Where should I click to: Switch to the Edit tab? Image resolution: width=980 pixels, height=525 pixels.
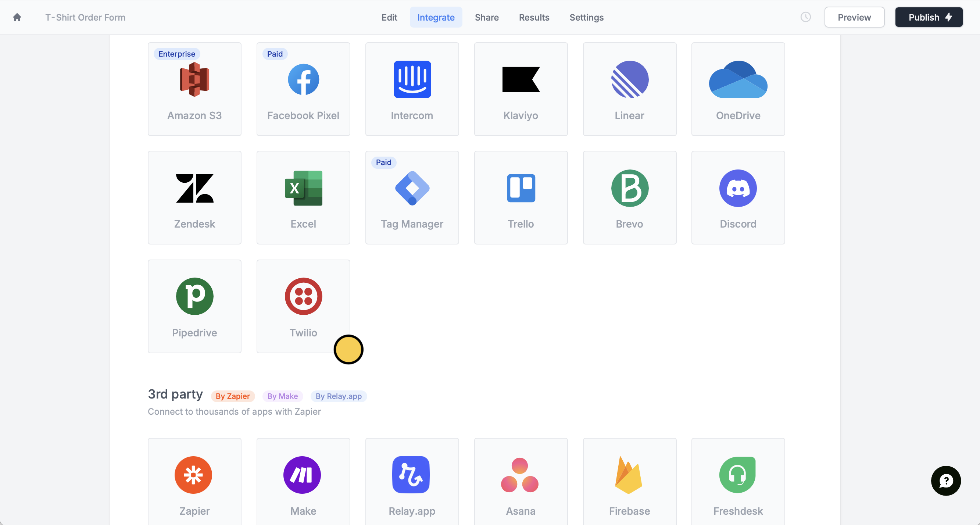pyautogui.click(x=389, y=18)
